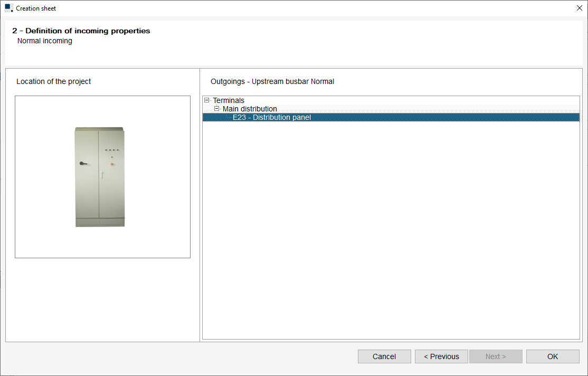The height and width of the screenshot is (376, 588).
Task: Select the Main distribution tree entry
Action: click(x=250, y=109)
